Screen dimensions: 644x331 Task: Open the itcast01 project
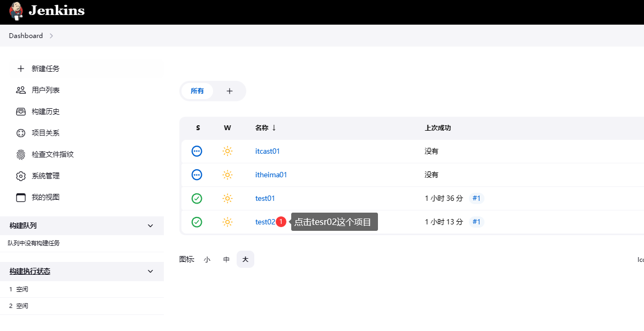pos(268,151)
